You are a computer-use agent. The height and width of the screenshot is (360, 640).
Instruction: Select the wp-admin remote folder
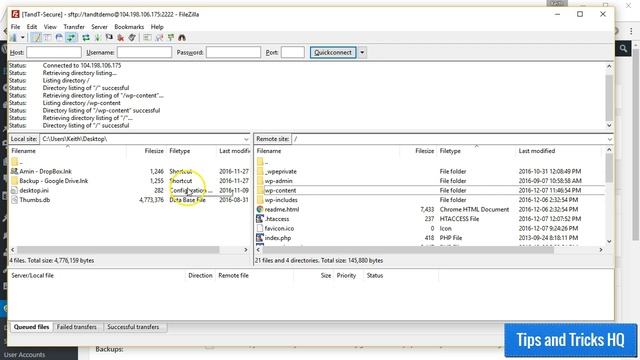pos(278,181)
